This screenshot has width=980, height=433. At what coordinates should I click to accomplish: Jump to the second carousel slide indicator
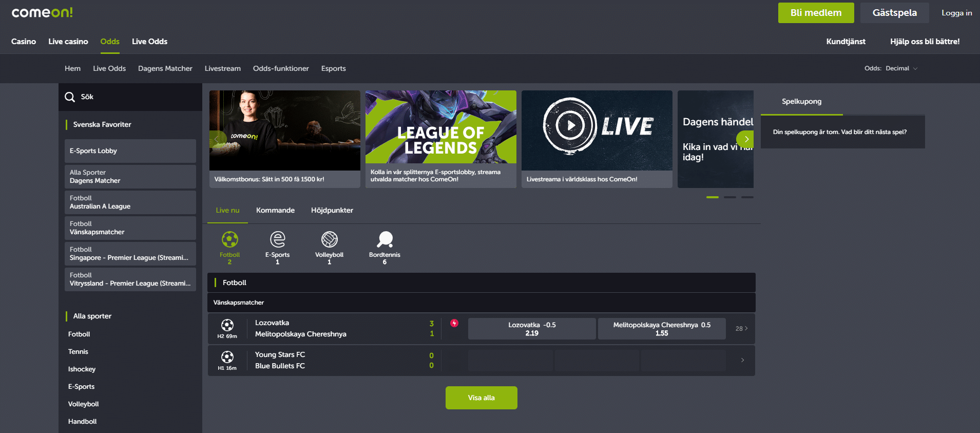coord(730,197)
